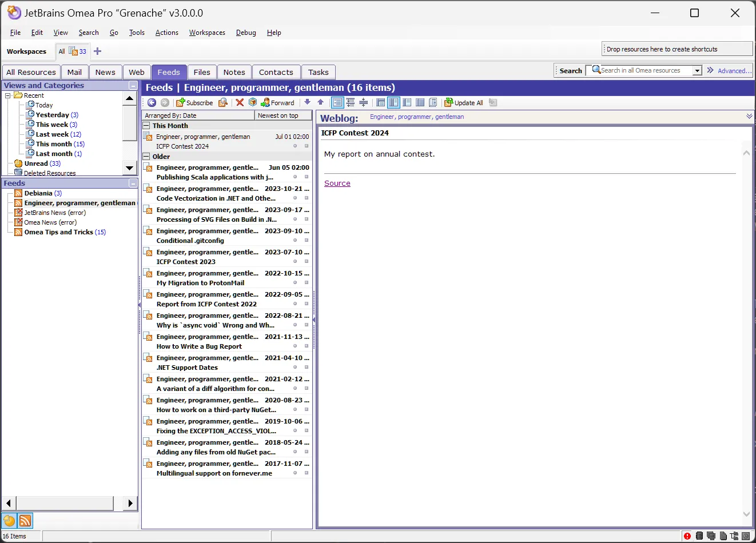
Task: Collapse the Feeds pane header button
Action: [x=133, y=183]
